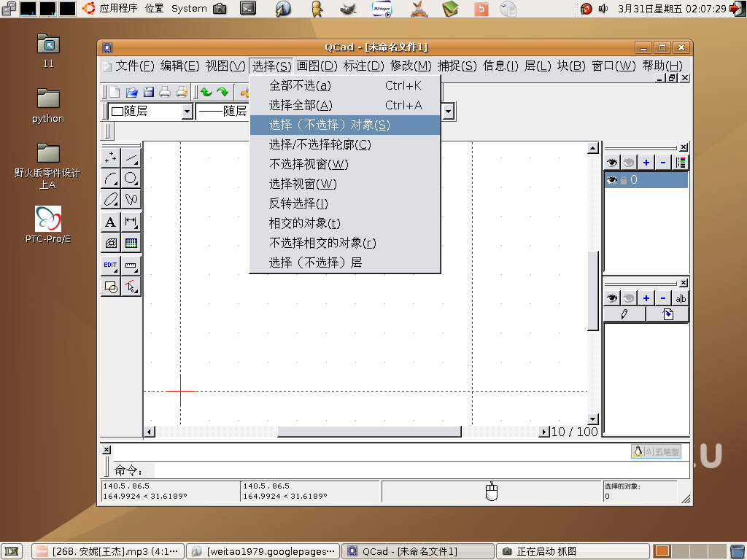Remove layer with minus button
Image resolution: width=747 pixels, height=560 pixels.
coord(662,163)
